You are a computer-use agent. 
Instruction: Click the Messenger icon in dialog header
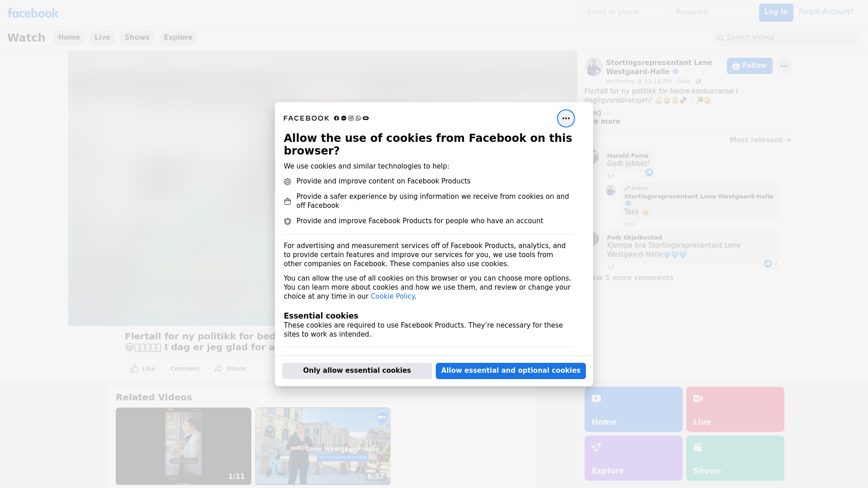click(344, 118)
